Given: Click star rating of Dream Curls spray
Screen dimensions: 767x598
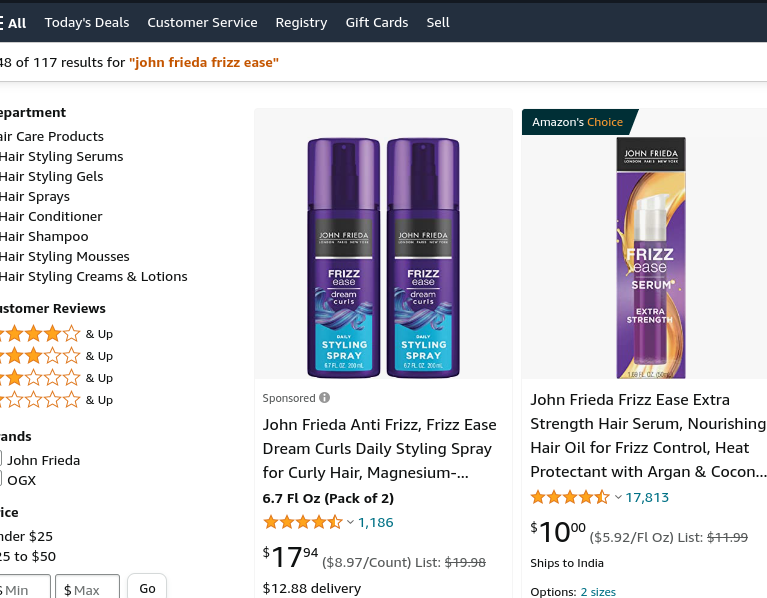Looking at the screenshot, I should (x=302, y=522).
